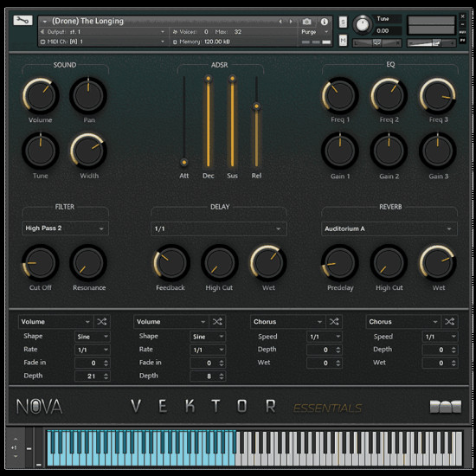Open the first Chorus effect dropdown
This screenshot has height=476, width=476.
[288, 321]
